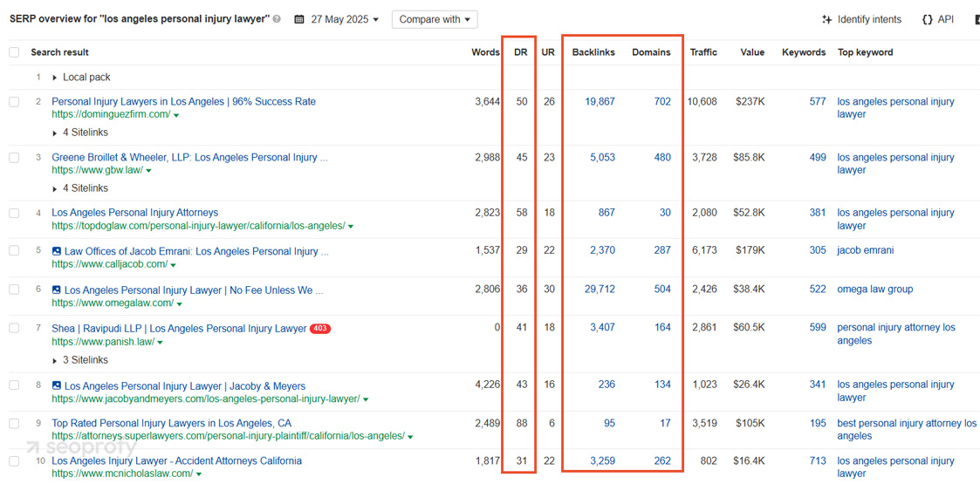Check the box for dominguezfirm.com result
The image size is (980, 484).
14,102
